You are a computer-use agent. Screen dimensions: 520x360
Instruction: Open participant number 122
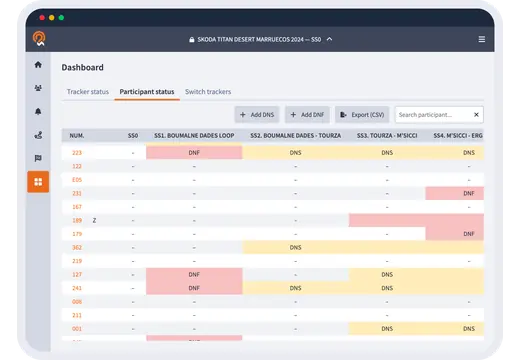point(77,166)
